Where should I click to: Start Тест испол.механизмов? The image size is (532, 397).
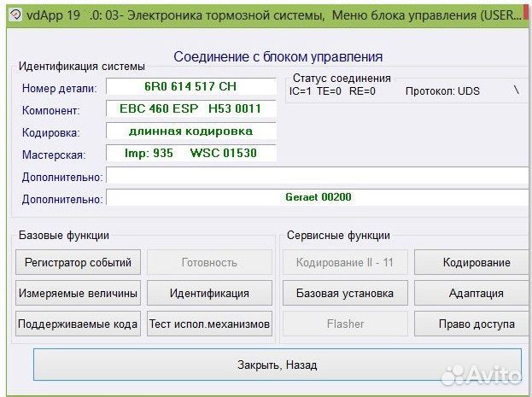pyautogui.click(x=210, y=324)
